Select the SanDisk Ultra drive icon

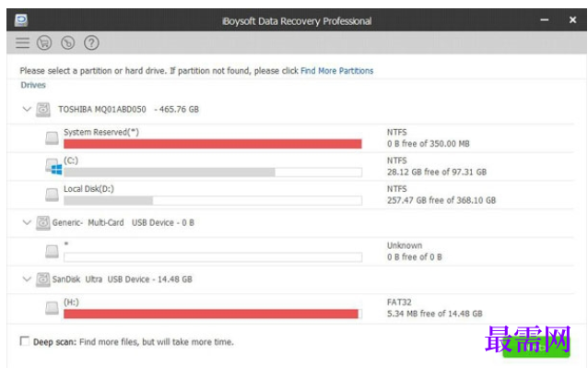[43, 279]
